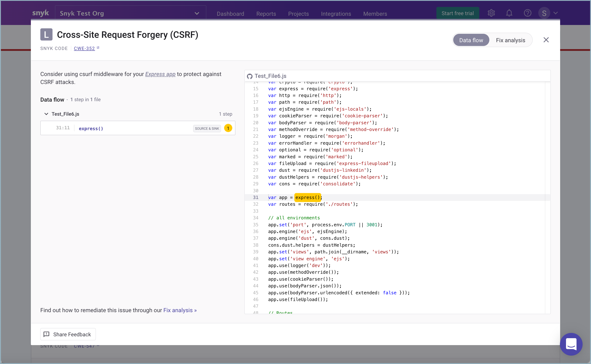The image size is (591, 364).
Task: Click the low severity L badge
Action: click(x=46, y=34)
